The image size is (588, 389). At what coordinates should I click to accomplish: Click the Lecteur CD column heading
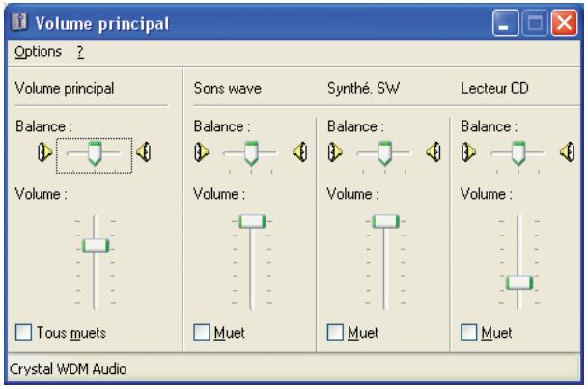coord(494,89)
